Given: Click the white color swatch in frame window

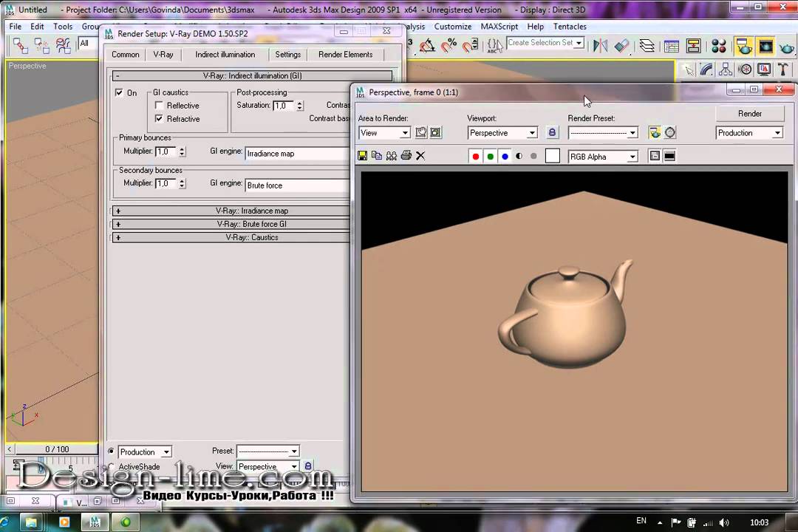Looking at the screenshot, I should [552, 157].
